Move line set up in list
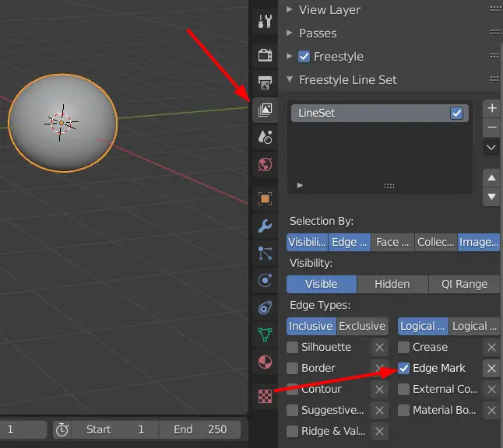The height and width of the screenshot is (448, 503). 491,178
